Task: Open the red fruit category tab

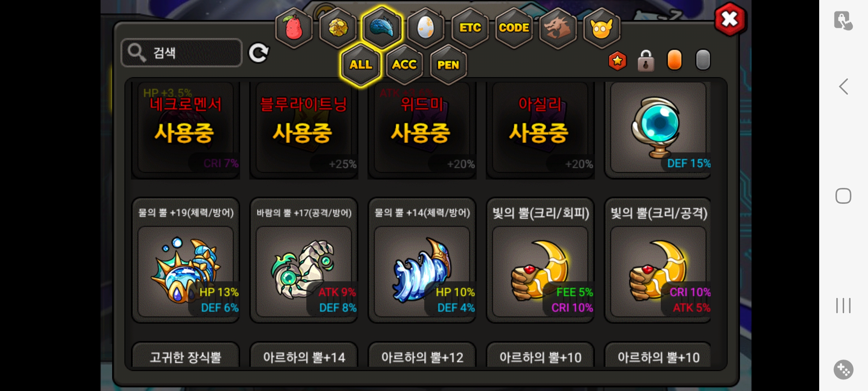Action: [x=294, y=28]
